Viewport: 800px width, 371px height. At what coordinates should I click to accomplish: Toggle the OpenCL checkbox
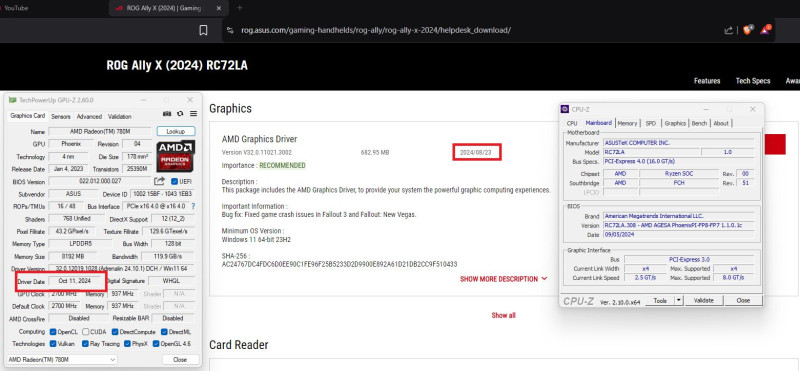[53, 332]
